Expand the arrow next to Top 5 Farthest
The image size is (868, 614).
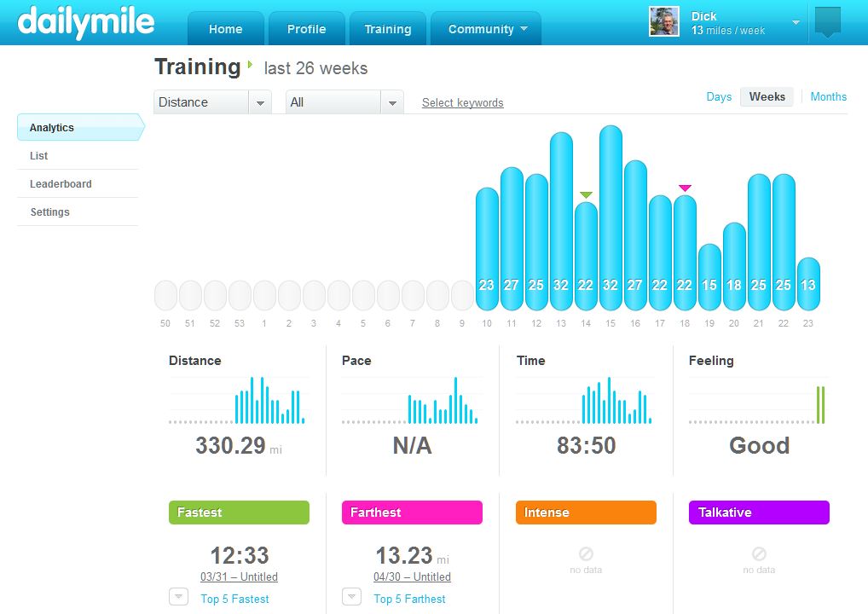coord(351,597)
